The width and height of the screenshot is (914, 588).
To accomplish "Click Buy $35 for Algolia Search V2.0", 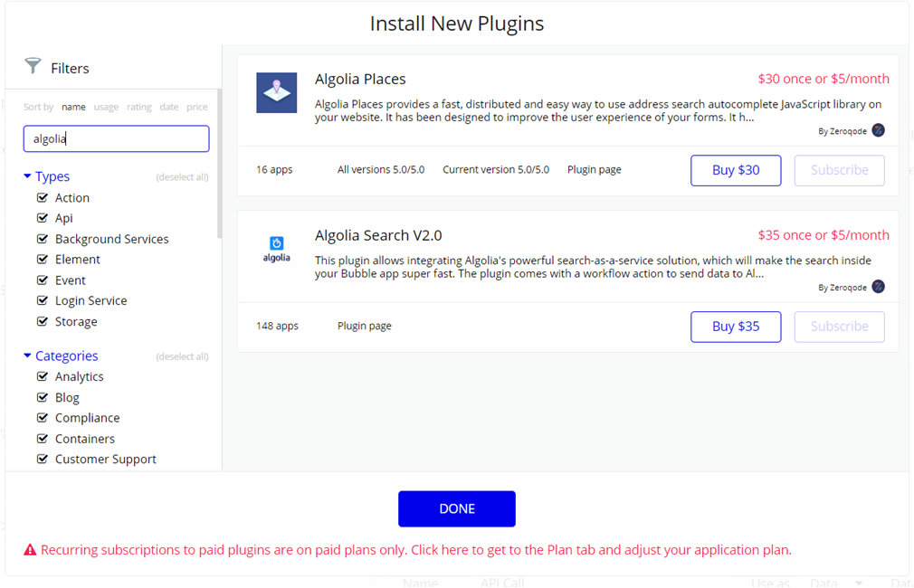I will (x=736, y=327).
